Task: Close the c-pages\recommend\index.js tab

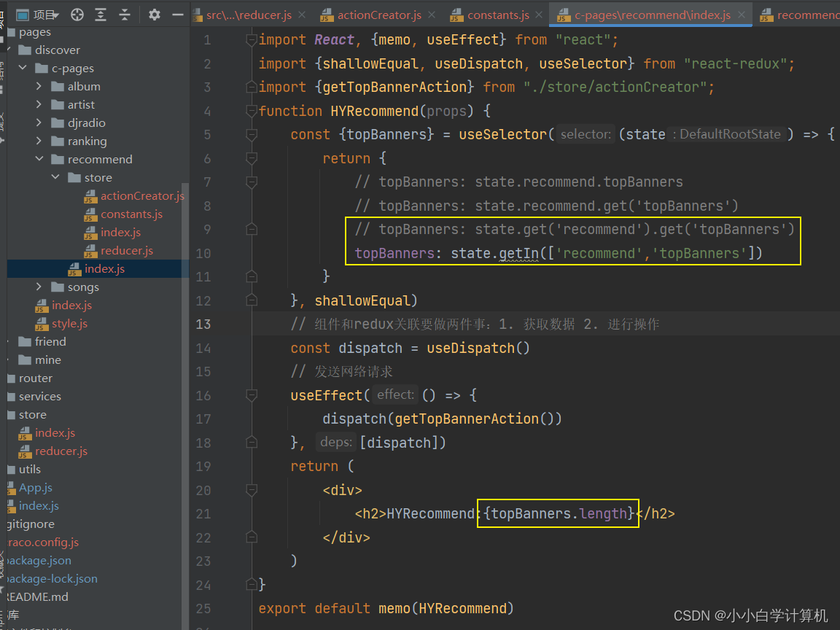Action: (742, 15)
